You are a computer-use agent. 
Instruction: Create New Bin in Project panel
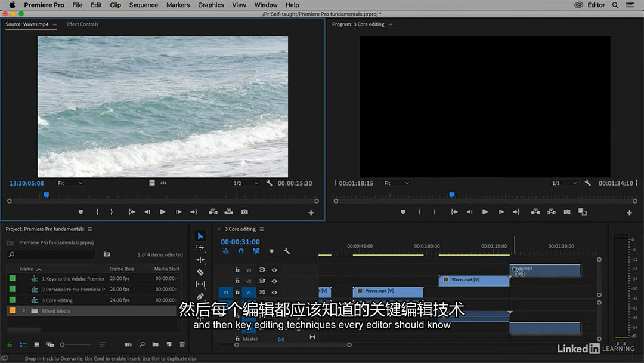[155, 344]
